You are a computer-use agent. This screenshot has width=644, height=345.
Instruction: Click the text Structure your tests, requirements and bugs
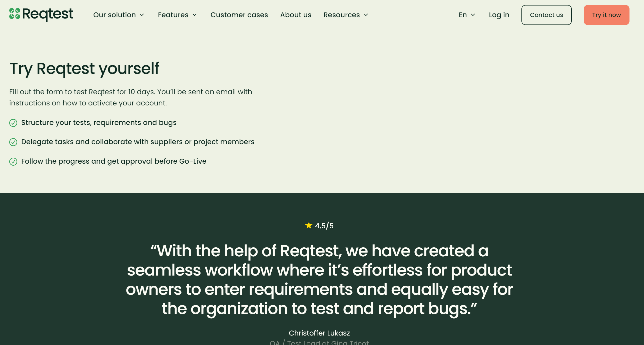point(99,123)
